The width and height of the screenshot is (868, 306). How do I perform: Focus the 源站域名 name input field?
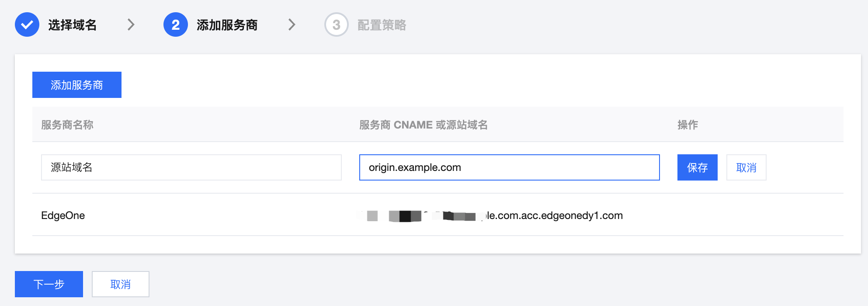point(191,167)
